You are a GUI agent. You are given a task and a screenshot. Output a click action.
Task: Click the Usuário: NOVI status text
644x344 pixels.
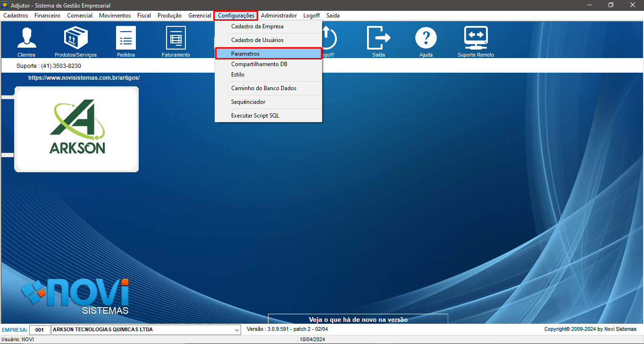[18, 339]
